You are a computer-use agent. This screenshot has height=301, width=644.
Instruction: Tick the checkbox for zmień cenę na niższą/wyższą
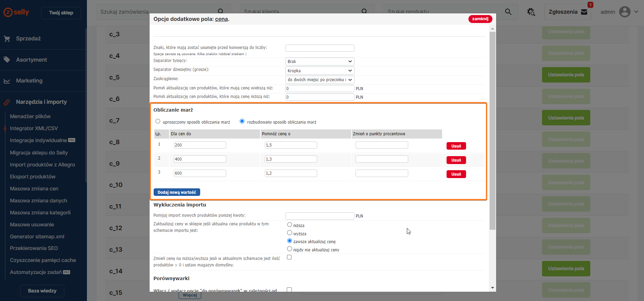tap(289, 257)
